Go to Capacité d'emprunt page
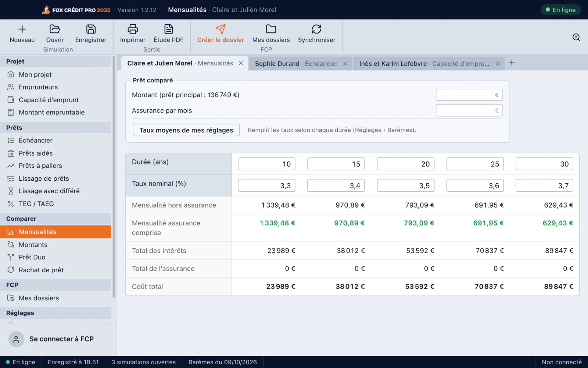 pos(56,100)
